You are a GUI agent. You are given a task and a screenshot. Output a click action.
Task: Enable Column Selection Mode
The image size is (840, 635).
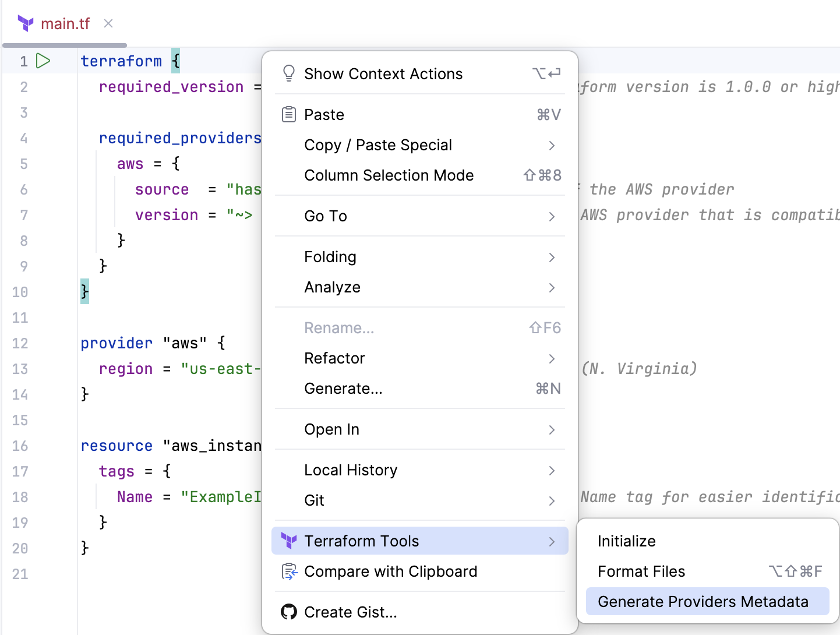coord(389,175)
